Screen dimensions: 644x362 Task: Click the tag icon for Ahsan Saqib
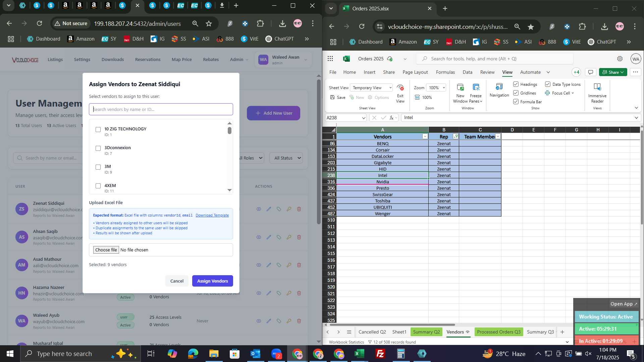pos(279,237)
